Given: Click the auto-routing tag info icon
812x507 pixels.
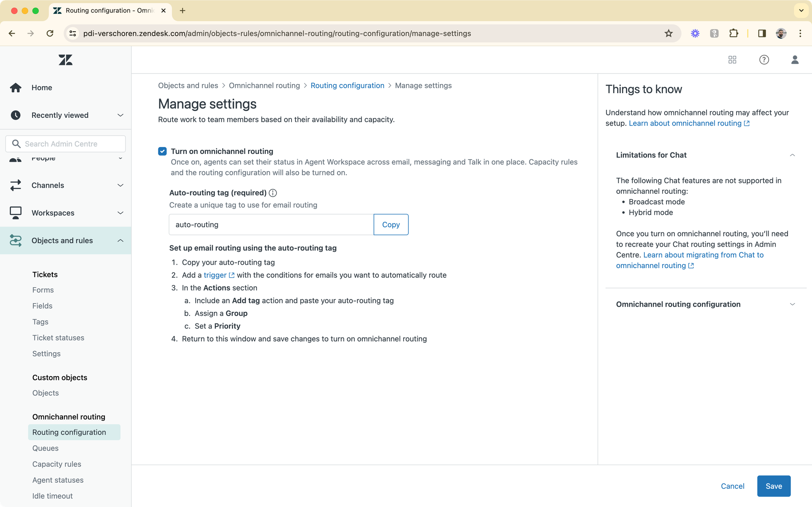Looking at the screenshot, I should click(x=273, y=193).
